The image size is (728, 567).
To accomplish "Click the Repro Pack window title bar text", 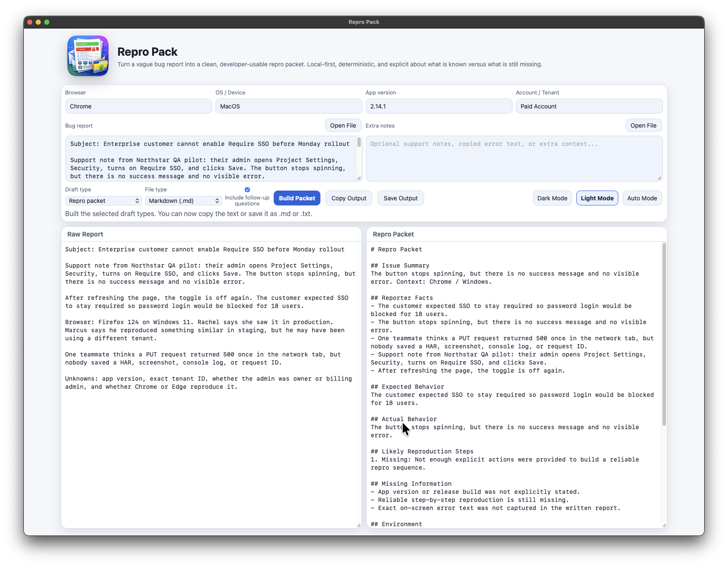I will (x=364, y=22).
